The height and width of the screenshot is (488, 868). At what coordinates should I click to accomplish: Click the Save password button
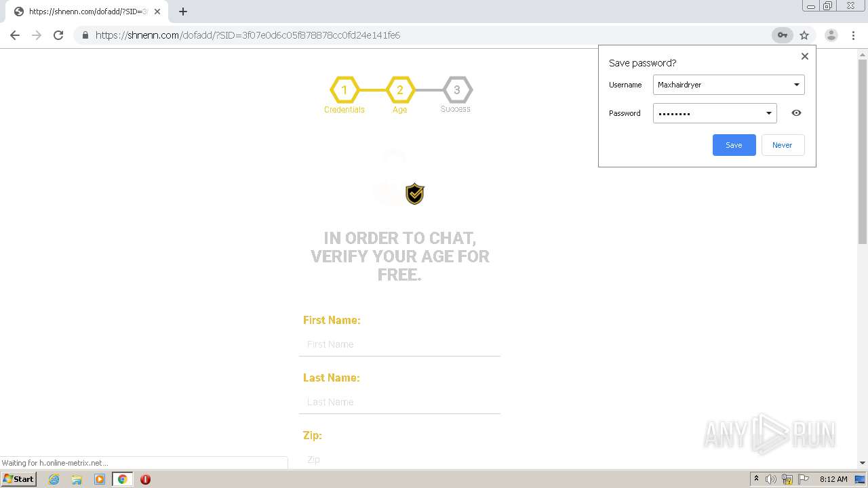[734, 145]
